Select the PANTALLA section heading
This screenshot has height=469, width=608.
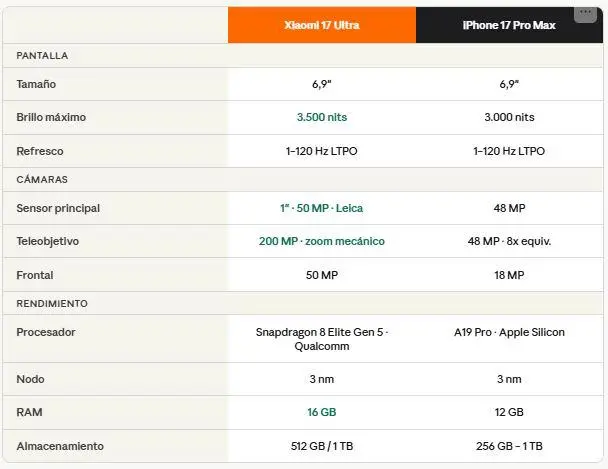[42, 56]
